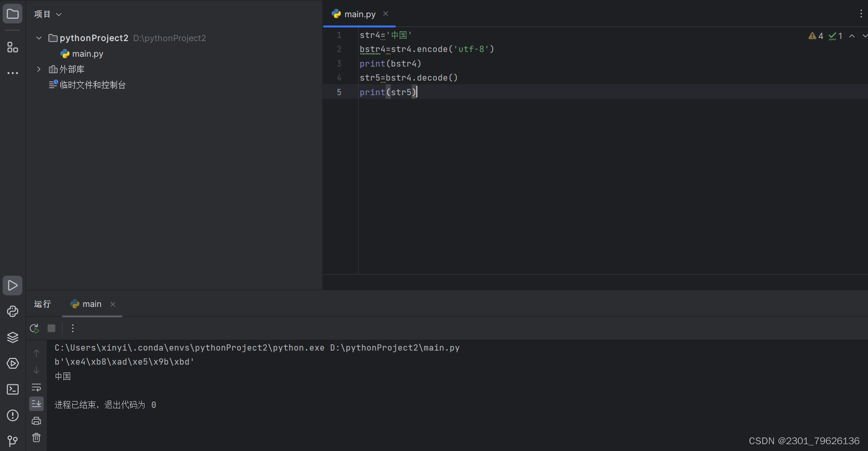Screen dimensions: 868x451
Task: Click line number 5 in gutter
Action: click(x=339, y=92)
